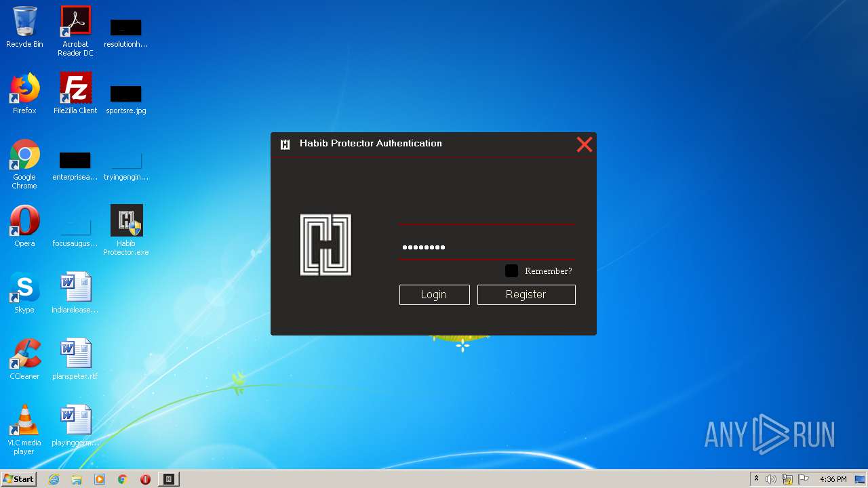Select the Skype desktop icon

point(24,293)
